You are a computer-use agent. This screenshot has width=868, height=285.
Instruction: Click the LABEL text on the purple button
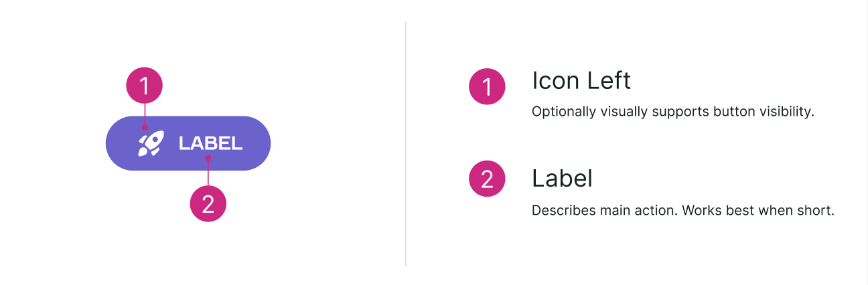pos(210,143)
